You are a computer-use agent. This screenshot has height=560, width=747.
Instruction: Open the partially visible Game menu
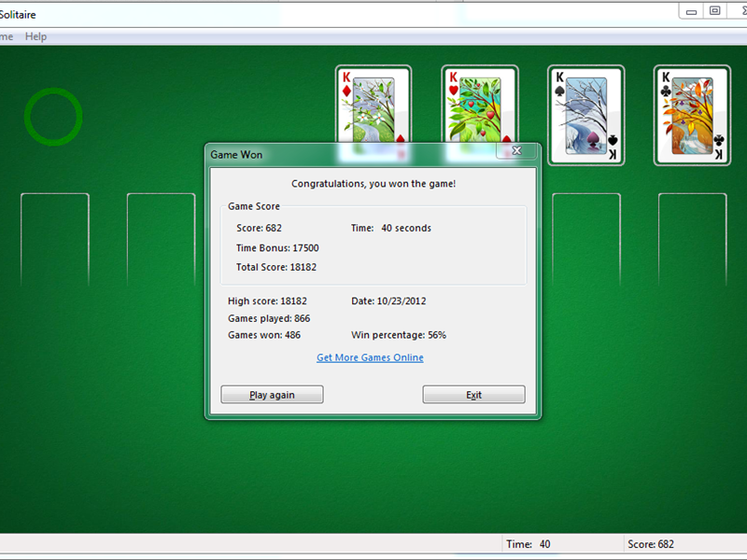pos(7,36)
